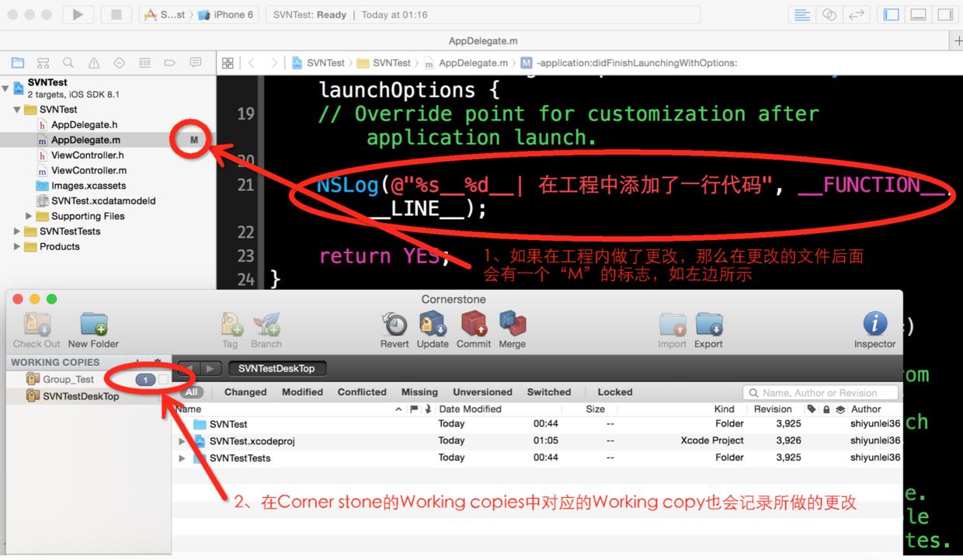The width and height of the screenshot is (963, 560).
Task: Open the Debug navigator icon
Action: tap(144, 63)
